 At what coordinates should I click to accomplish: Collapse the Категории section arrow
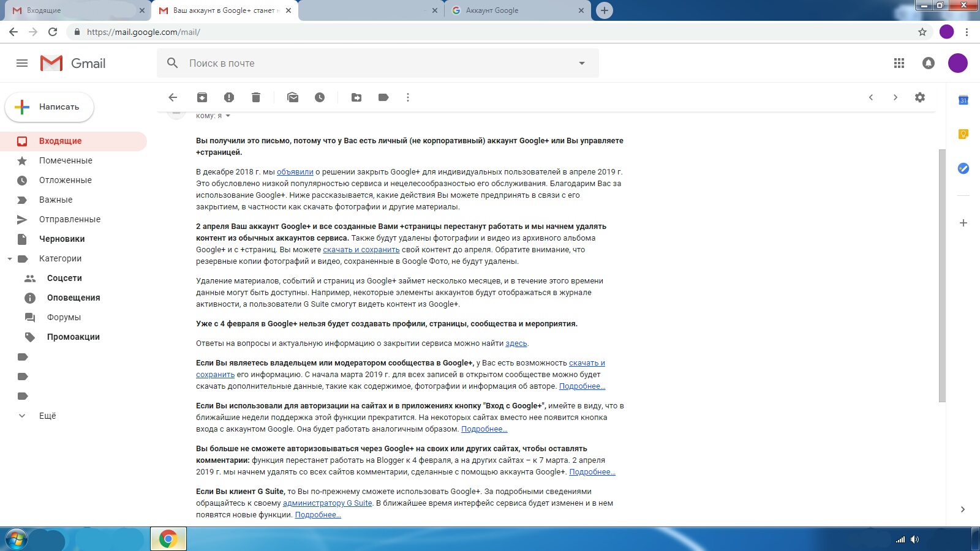click(x=9, y=259)
